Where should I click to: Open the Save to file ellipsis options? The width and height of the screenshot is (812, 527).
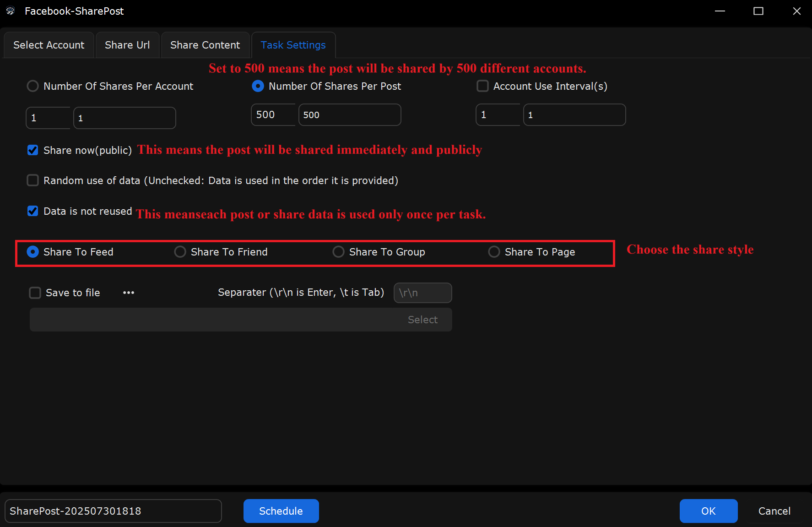pos(129,293)
